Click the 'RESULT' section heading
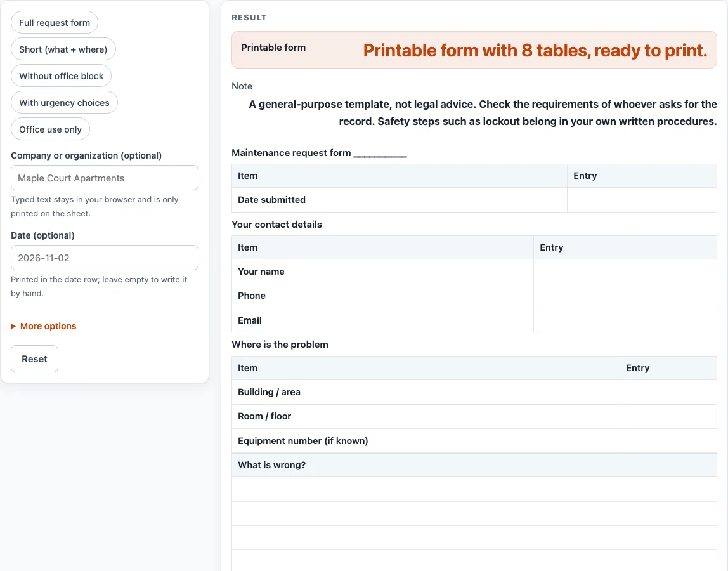Image resolution: width=728 pixels, height=571 pixels. (249, 18)
